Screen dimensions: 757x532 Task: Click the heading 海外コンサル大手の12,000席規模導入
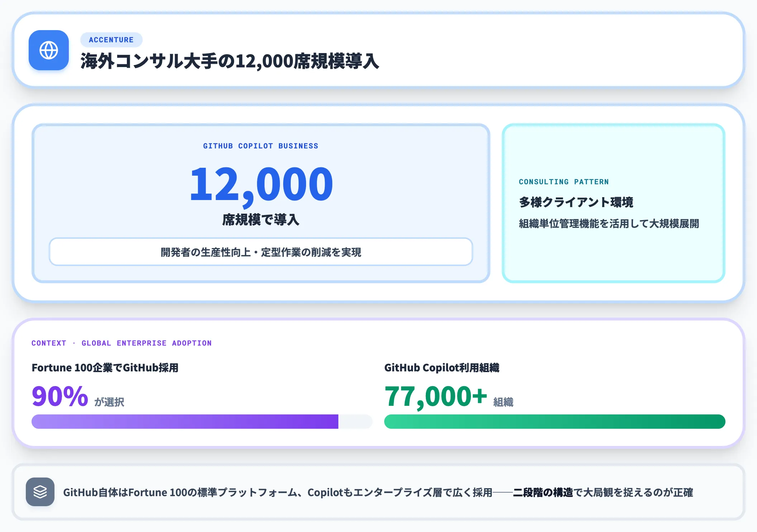pos(230,61)
